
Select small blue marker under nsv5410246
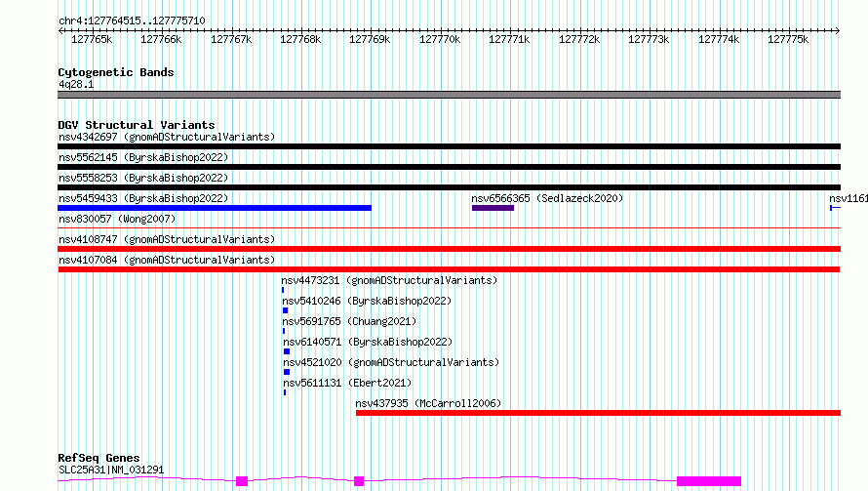285,310
